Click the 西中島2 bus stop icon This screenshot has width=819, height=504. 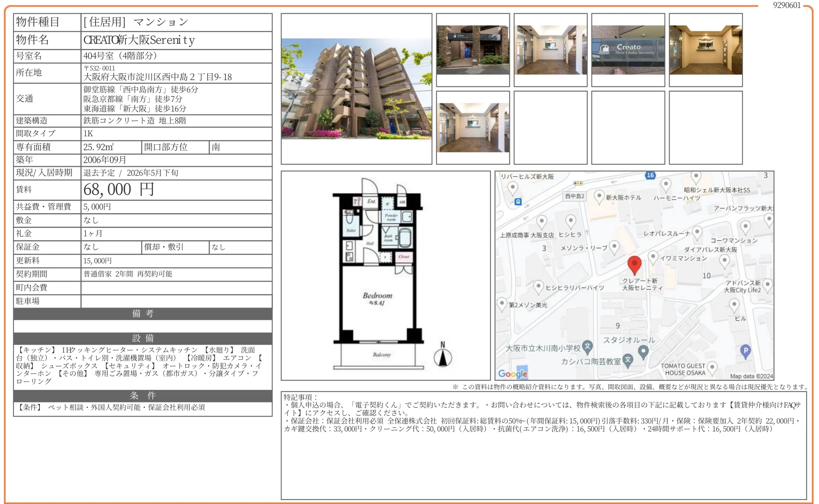pos(517,201)
